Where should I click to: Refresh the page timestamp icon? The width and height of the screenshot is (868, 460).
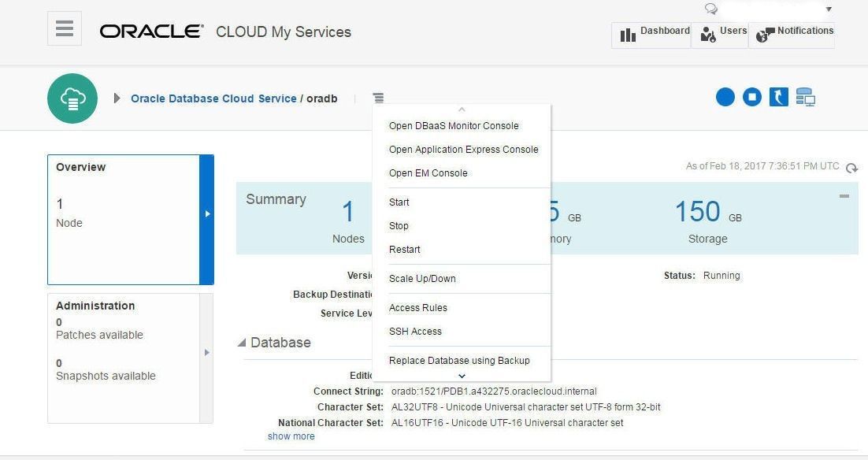(852, 168)
